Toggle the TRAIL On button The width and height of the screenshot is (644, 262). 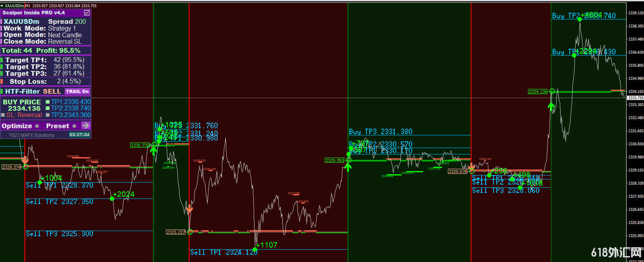point(77,91)
